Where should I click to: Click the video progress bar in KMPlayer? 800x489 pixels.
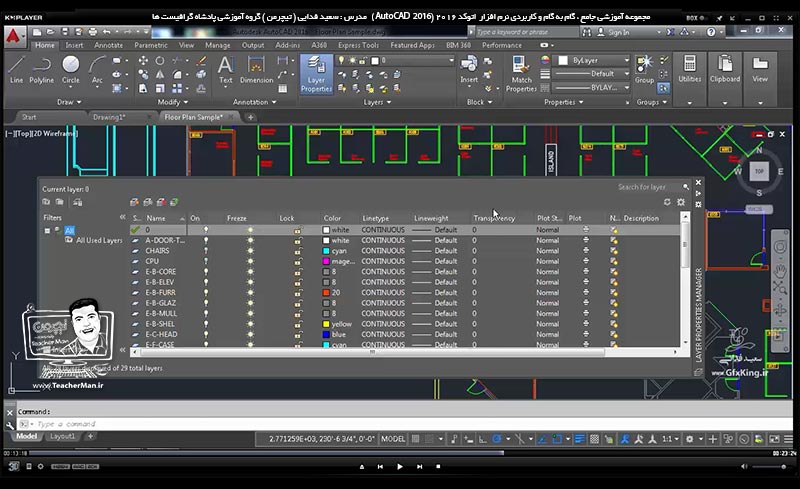tap(399, 453)
